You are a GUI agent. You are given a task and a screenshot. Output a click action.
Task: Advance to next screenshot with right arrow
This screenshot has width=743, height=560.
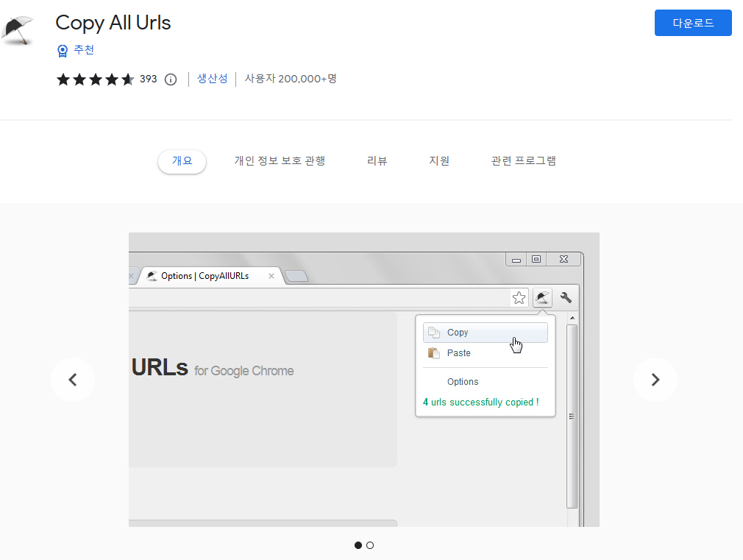pos(655,380)
